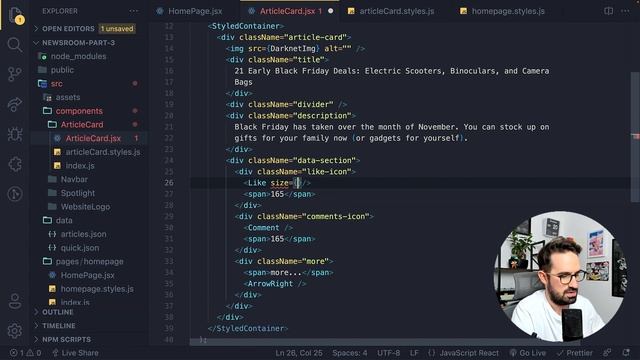Start Live Share from status bar
640x360 pixels.
[75, 353]
